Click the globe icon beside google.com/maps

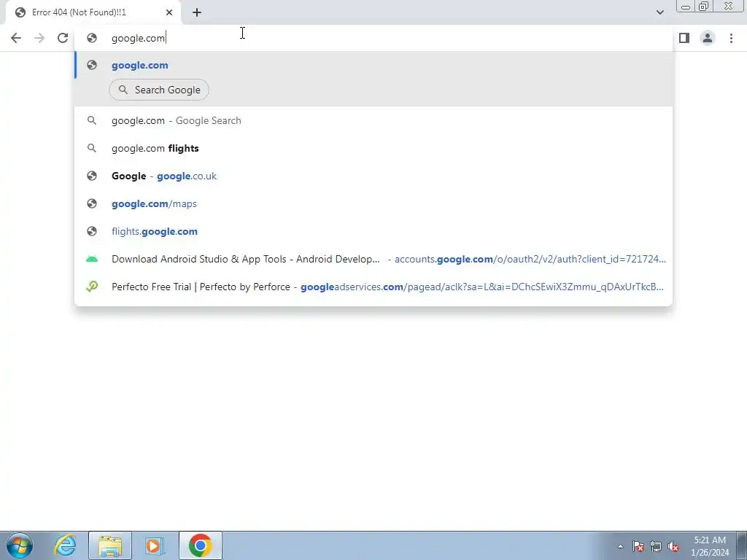(x=92, y=203)
